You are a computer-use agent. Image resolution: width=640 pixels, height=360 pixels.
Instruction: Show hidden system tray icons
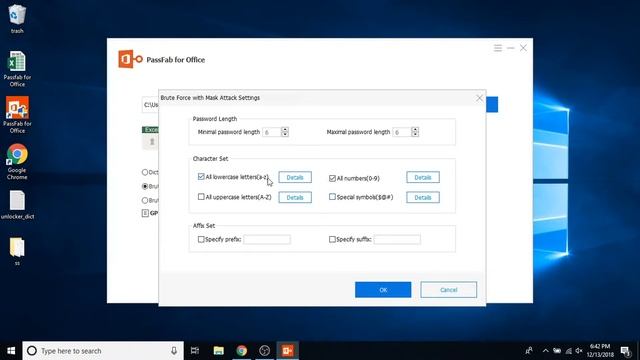coord(545,351)
